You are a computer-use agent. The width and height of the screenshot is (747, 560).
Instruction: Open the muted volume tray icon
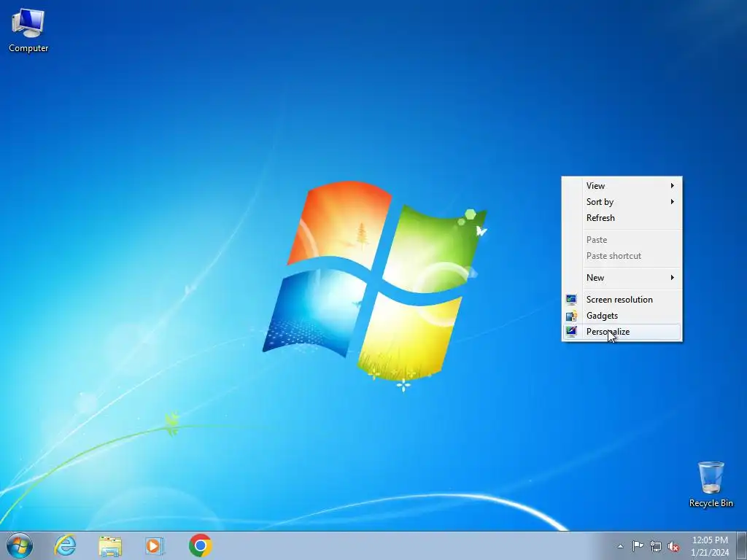tap(673, 546)
